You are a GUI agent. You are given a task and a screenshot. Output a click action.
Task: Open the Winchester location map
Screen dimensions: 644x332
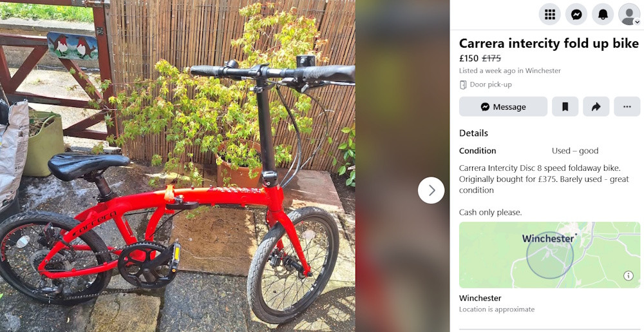[x=549, y=255]
